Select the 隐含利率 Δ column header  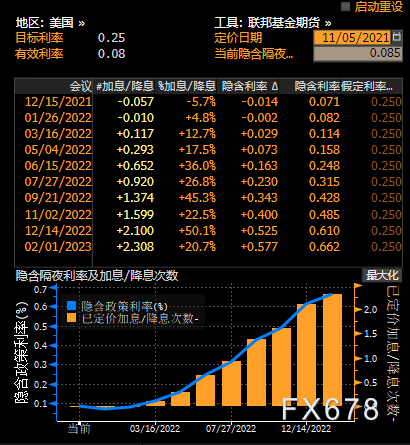pos(249,86)
